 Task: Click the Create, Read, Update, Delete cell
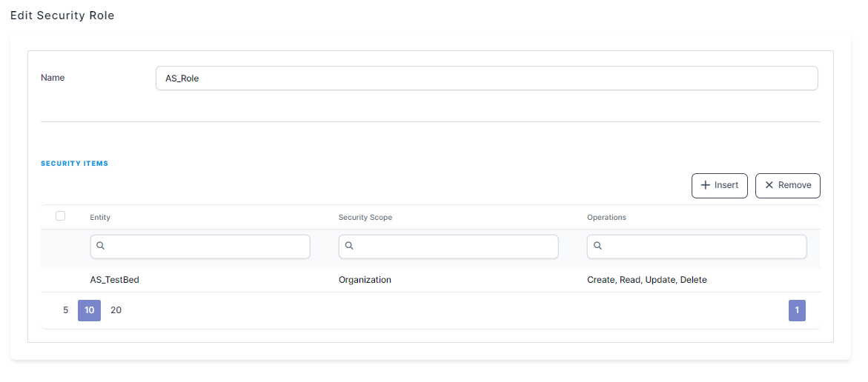pos(646,280)
